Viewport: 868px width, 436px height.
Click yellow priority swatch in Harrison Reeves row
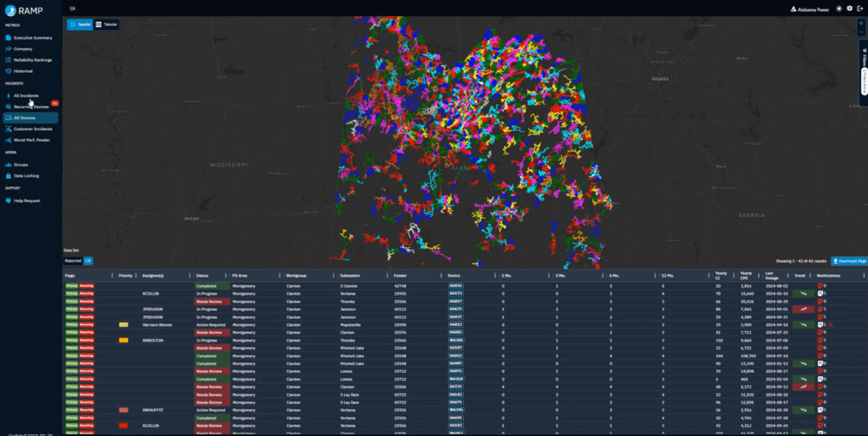[x=124, y=325]
